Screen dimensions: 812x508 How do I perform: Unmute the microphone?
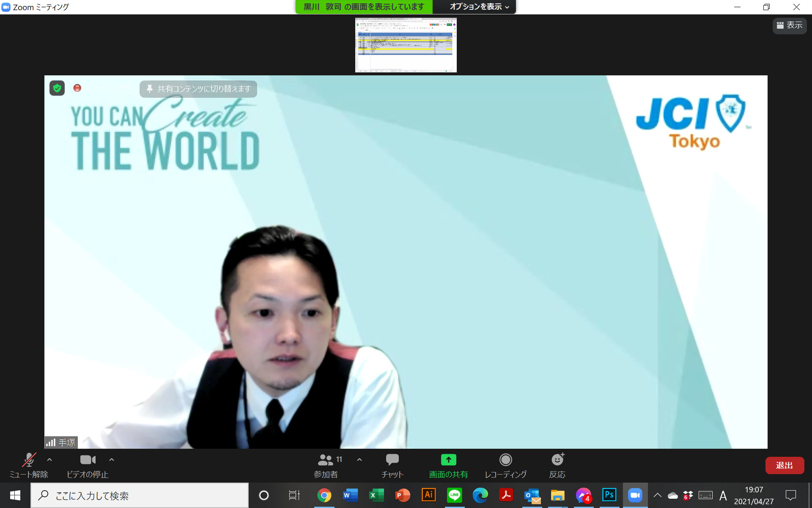pyautogui.click(x=29, y=465)
